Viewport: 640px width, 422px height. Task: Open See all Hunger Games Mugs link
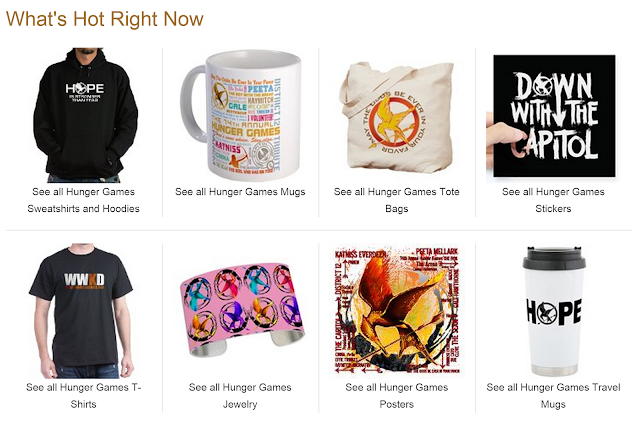(x=240, y=192)
